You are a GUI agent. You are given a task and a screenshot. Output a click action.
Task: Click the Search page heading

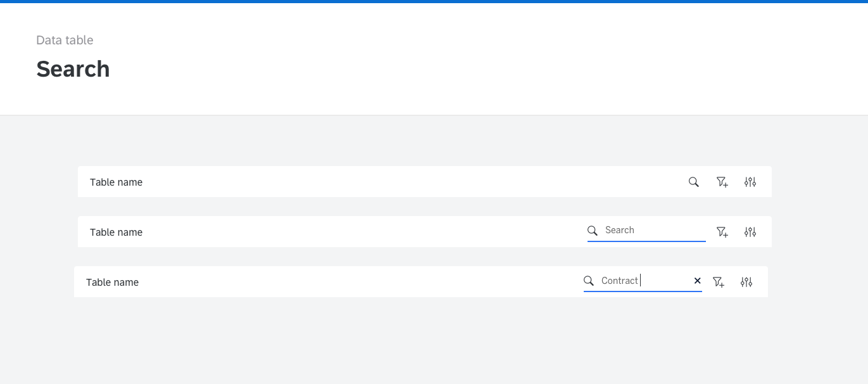coord(73,69)
